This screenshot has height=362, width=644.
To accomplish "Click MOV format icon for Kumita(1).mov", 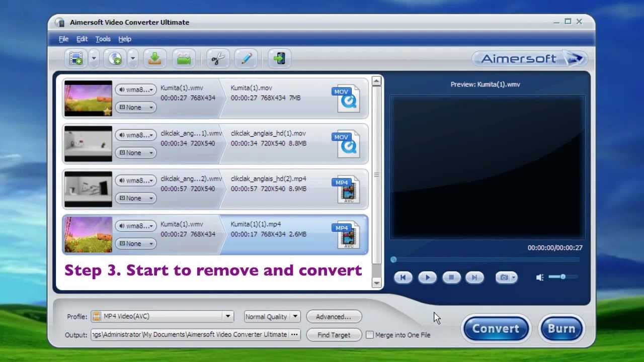I will (x=346, y=98).
